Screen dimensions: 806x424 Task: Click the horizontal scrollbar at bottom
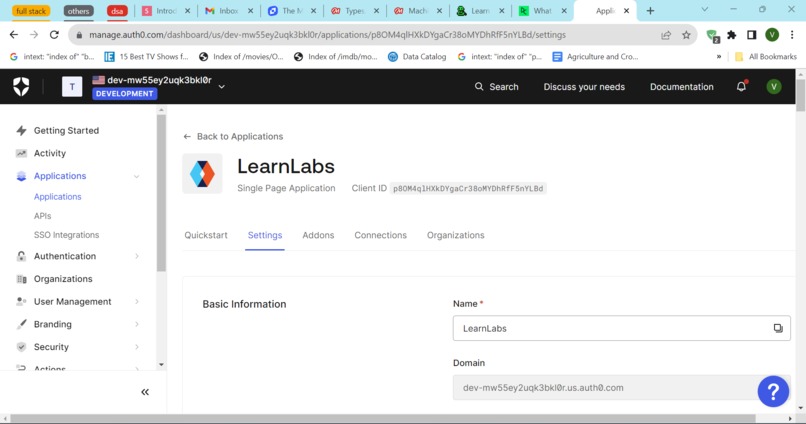pyautogui.click(x=383, y=419)
